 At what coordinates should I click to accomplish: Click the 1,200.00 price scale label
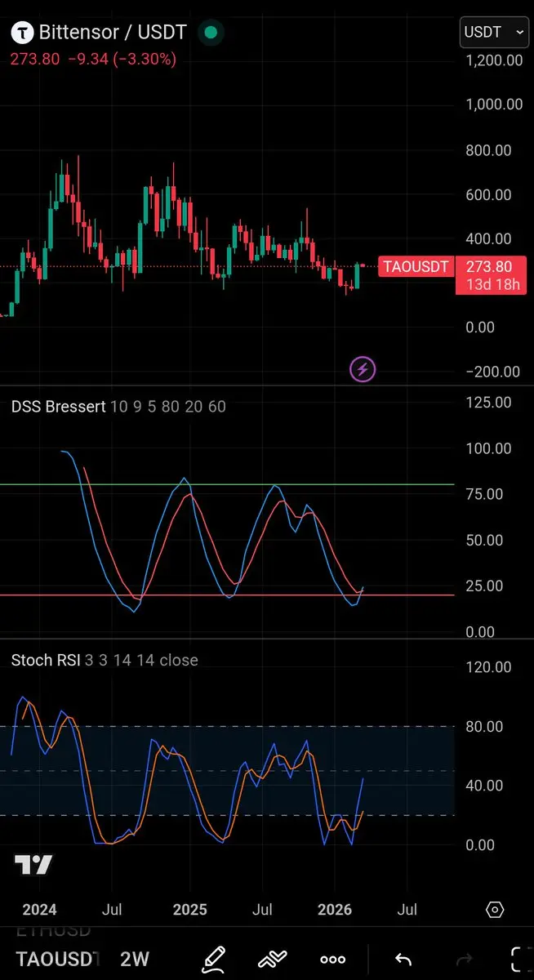coord(494,60)
